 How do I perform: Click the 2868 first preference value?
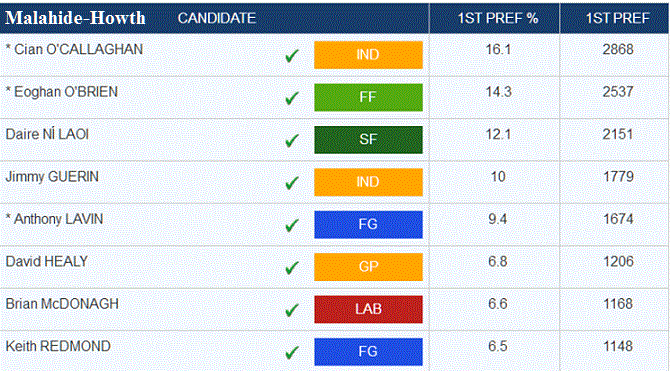click(618, 49)
